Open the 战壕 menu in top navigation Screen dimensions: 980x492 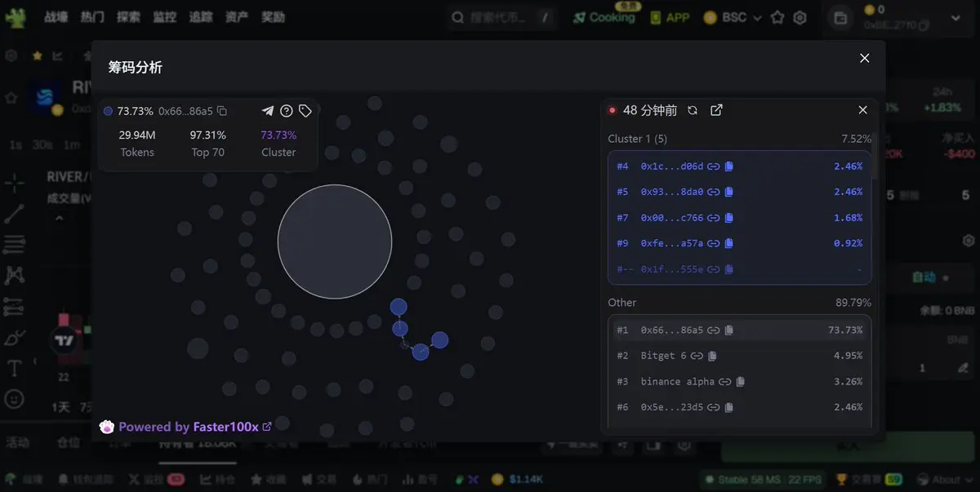(x=56, y=17)
